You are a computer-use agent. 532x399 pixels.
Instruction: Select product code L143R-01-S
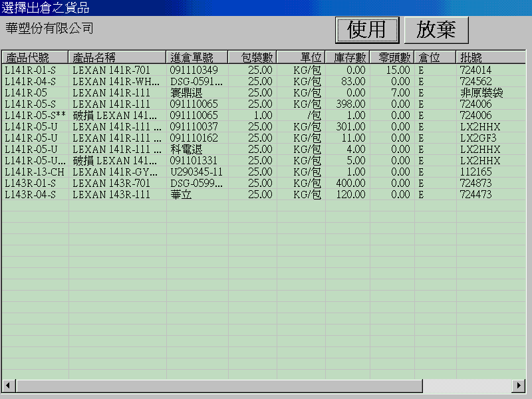tap(30, 184)
